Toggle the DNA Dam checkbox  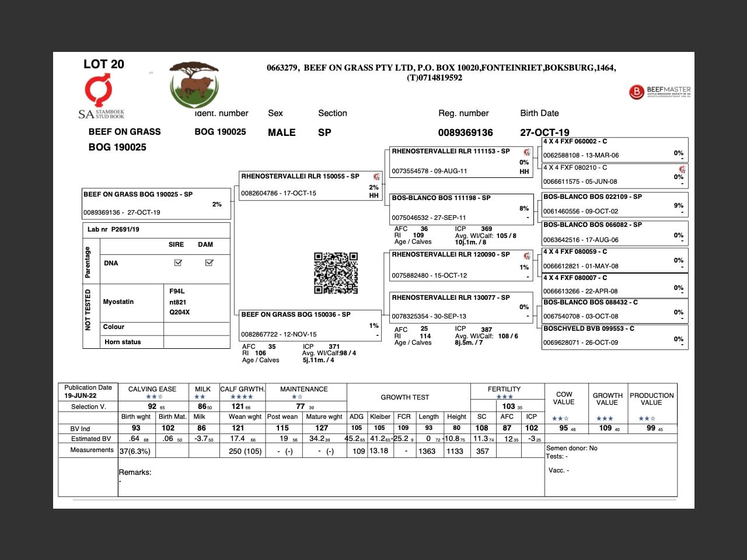[209, 263]
